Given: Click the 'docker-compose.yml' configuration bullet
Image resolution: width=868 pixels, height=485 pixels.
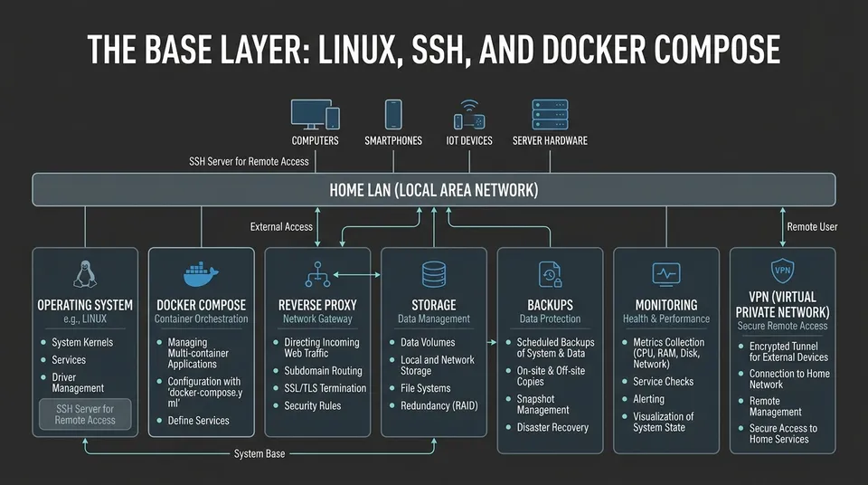Looking at the screenshot, I should coord(205,393).
